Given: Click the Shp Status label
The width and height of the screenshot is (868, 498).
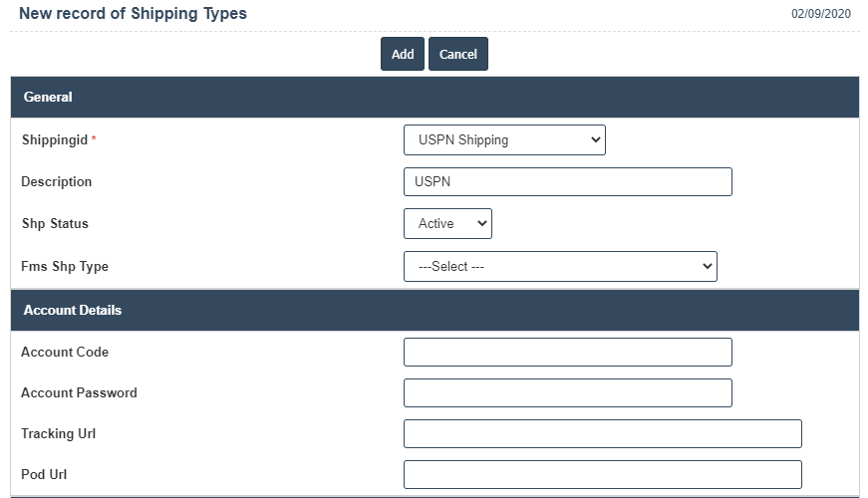Looking at the screenshot, I should click(55, 224).
